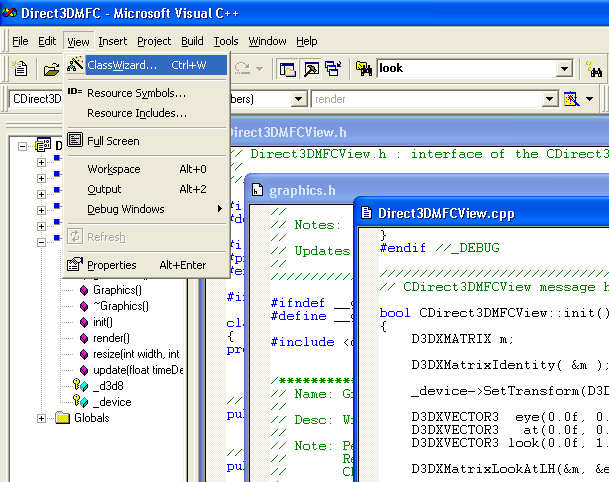Select ~Graphics() destructor in tree
The height and width of the screenshot is (482, 609).
click(x=121, y=306)
